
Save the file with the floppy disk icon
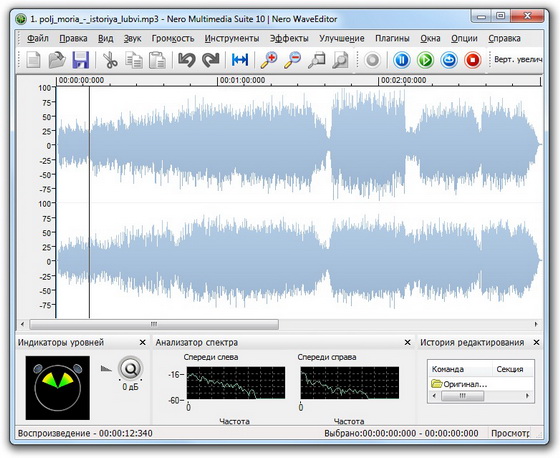[81, 60]
